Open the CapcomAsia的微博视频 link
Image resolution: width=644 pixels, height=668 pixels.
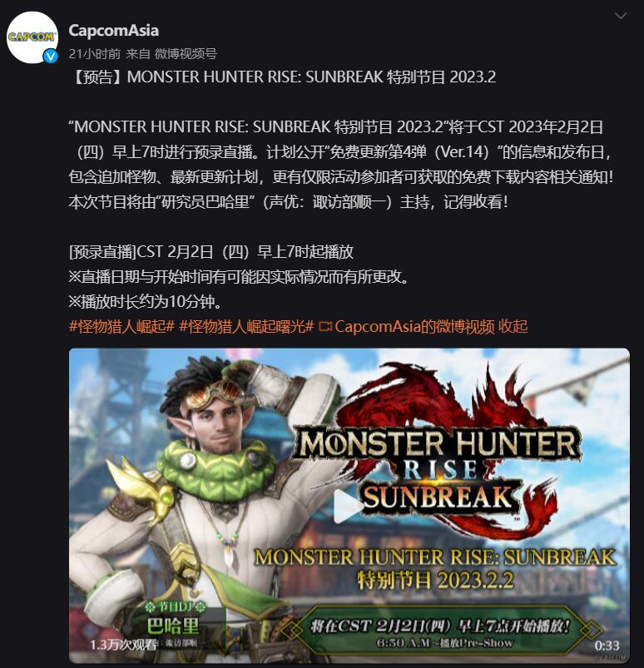coord(414,326)
